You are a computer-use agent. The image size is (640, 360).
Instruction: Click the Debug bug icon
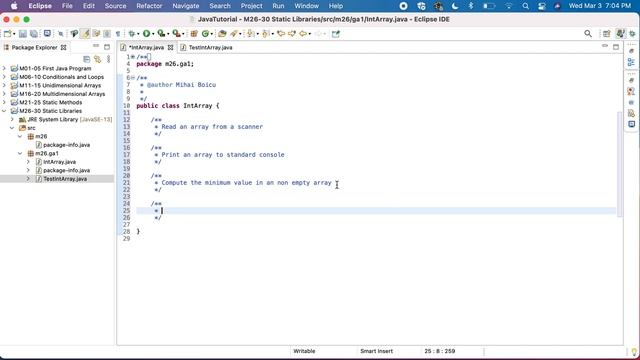[x=131, y=34]
